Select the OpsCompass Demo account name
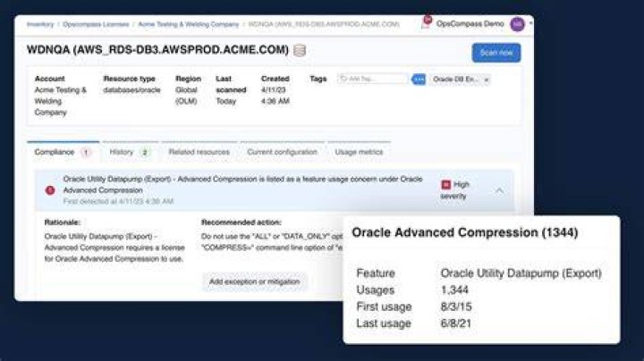 tap(470, 24)
